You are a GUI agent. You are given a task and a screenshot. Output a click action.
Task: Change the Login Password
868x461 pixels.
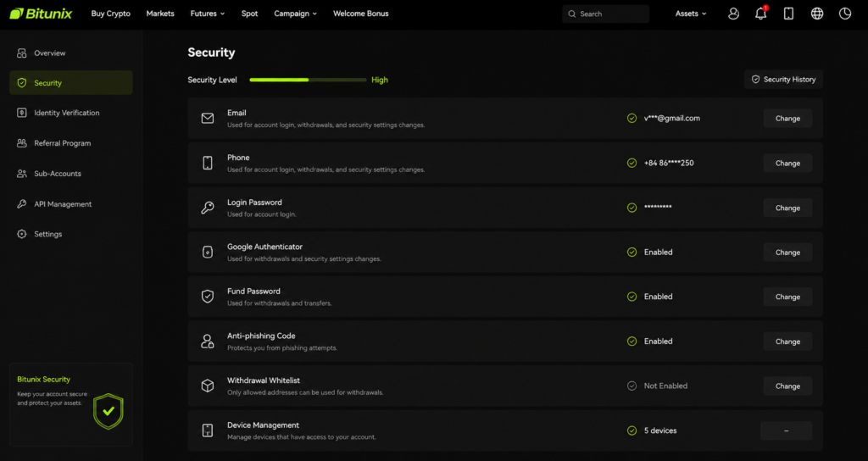click(x=787, y=208)
